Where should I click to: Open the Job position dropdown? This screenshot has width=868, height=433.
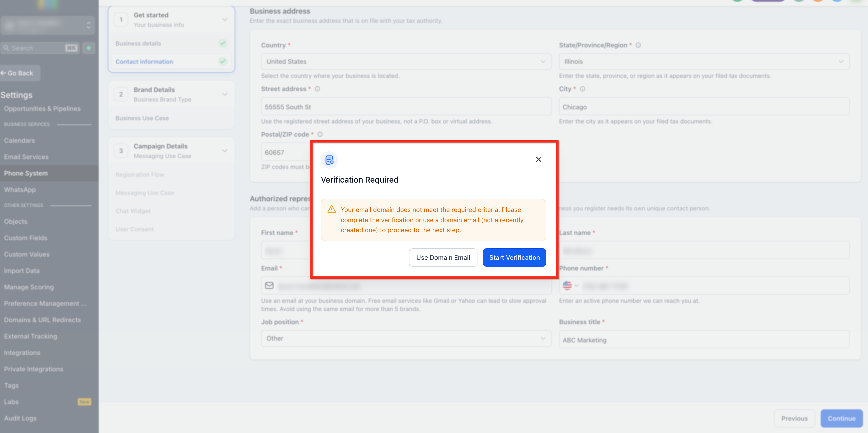click(406, 338)
